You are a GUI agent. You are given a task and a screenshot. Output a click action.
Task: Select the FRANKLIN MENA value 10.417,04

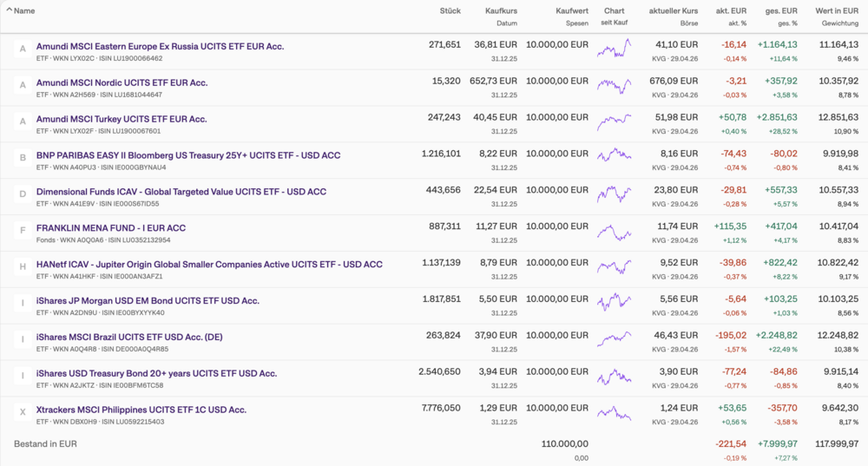(838, 226)
